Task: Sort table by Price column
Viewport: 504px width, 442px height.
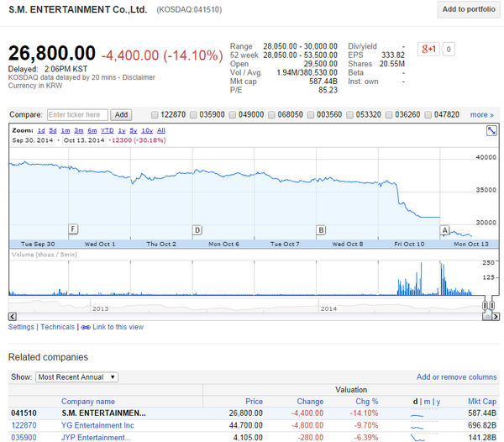Action: (x=254, y=402)
